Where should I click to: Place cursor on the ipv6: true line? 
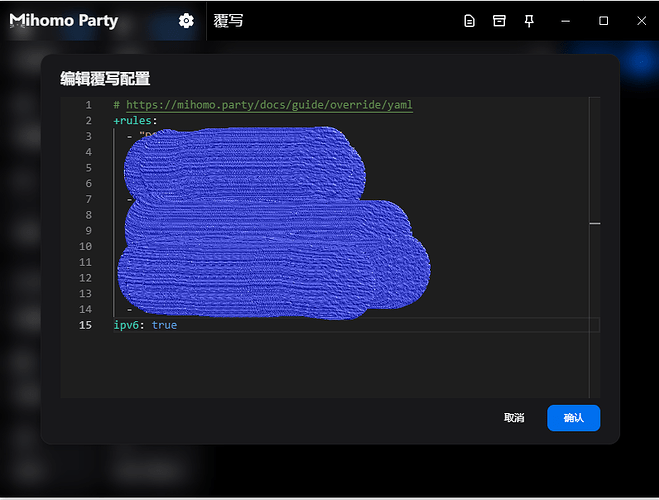pos(356,325)
